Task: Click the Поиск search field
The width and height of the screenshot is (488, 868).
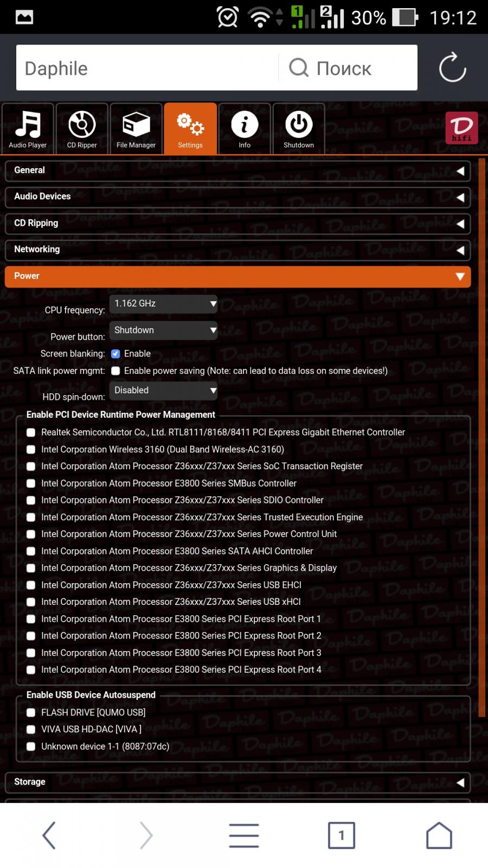Action: [348, 68]
